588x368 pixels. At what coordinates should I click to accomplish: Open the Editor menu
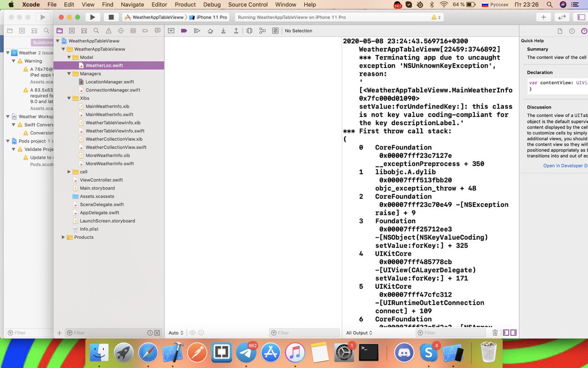159,5
